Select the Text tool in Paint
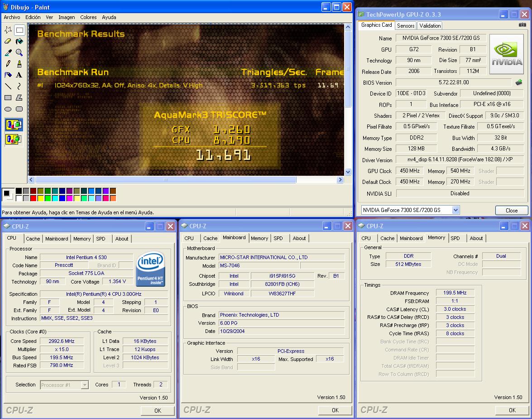 19,75
